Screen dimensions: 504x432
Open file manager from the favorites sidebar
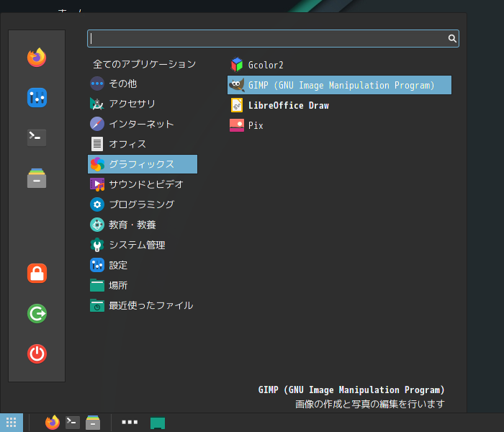pos(37,178)
